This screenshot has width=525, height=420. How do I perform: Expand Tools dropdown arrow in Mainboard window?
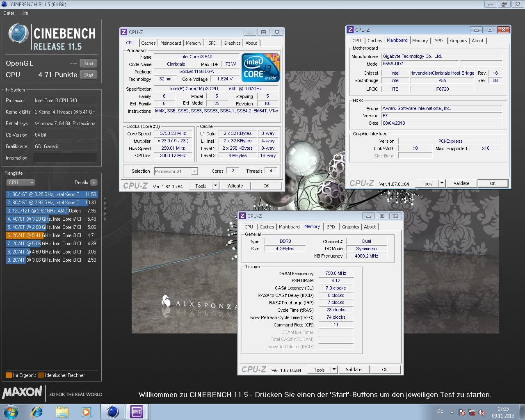pyautogui.click(x=442, y=183)
